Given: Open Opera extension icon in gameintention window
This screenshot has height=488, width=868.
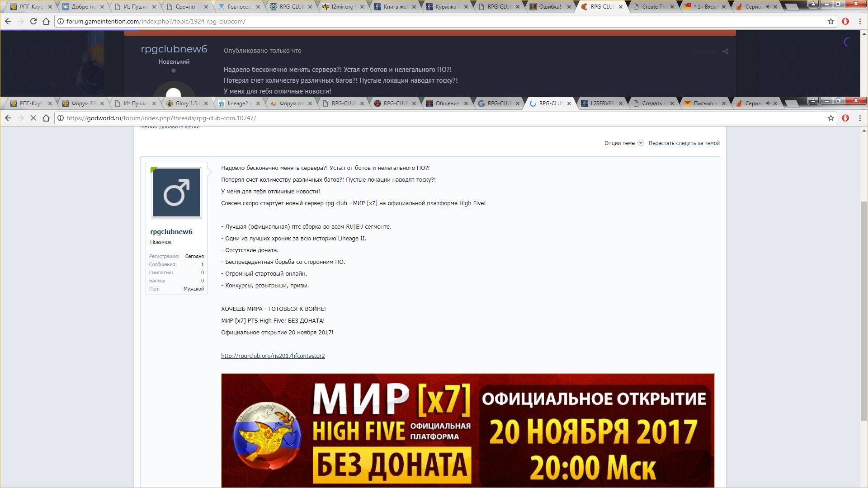Looking at the screenshot, I should tap(845, 21).
